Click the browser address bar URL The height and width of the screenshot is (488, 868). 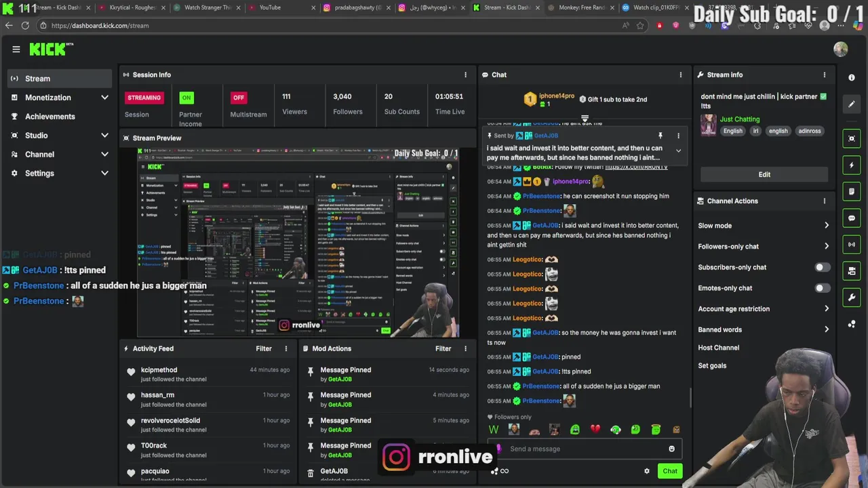tap(100, 26)
